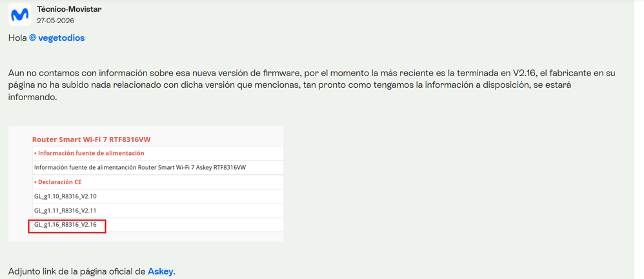This screenshot has width=644, height=279.
Task: Select 'Información fuente de alimentación' red header row
Action: point(157,153)
